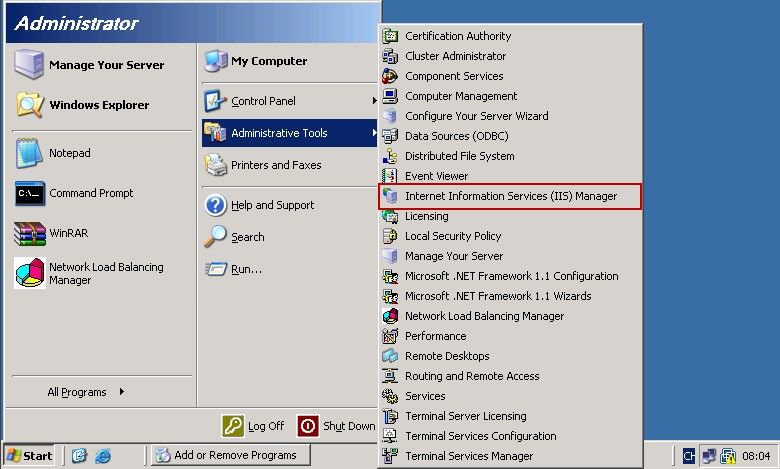This screenshot has height=469, width=780.
Task: Select Microsoft .NET Framework 1.1 Wizards
Action: coord(510,296)
